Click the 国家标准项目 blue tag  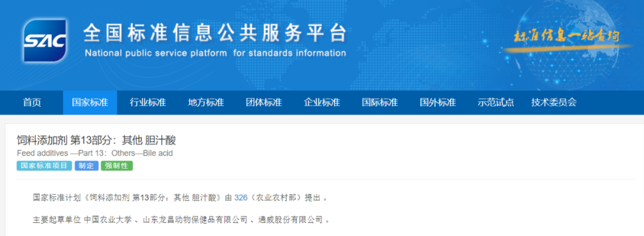pyautogui.click(x=44, y=166)
